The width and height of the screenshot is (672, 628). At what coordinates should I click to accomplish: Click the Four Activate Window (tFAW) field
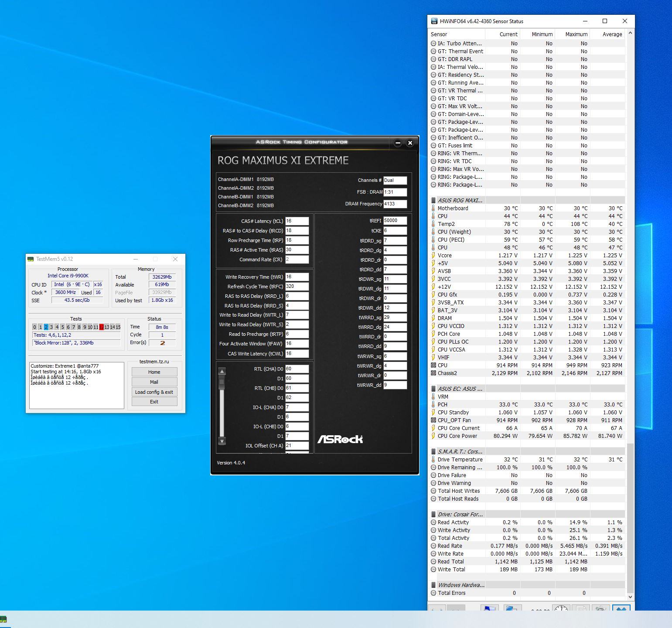[297, 344]
